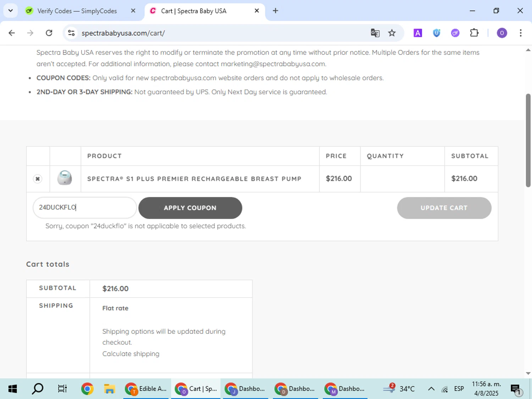Image resolution: width=532 pixels, height=399 pixels.
Task: Open network Wi-Fi settings in tray
Action: click(x=445, y=389)
